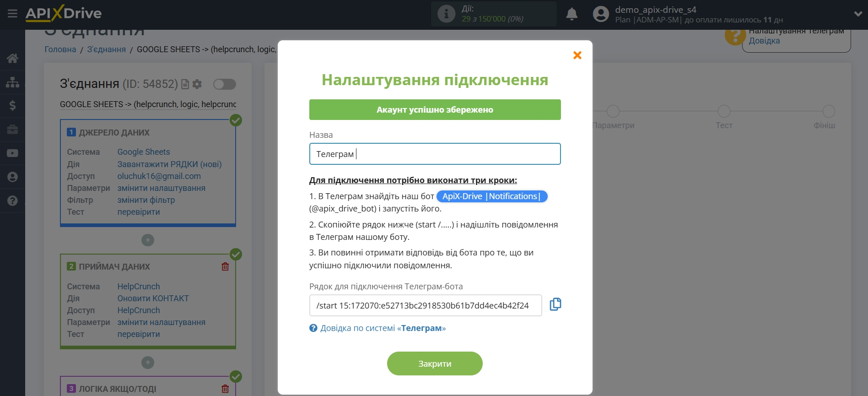
Task: Click the ApiX-Drive logo
Action: click(x=64, y=13)
